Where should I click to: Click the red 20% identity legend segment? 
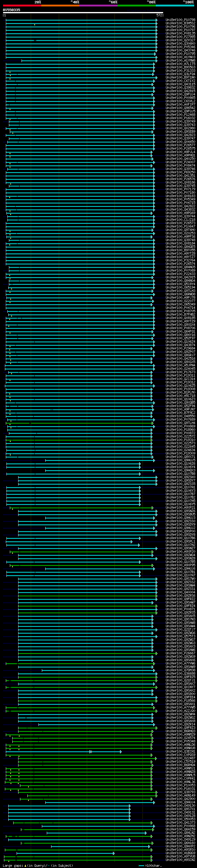[x=22, y=6]
